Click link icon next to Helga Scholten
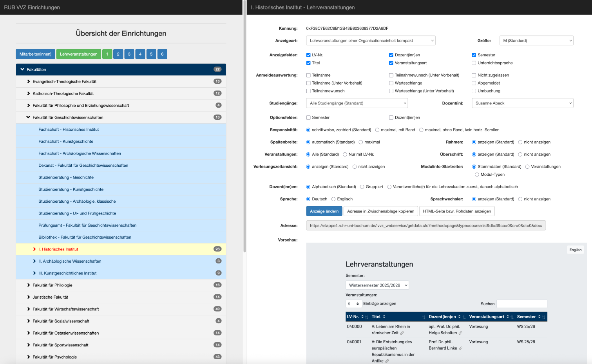 pyautogui.click(x=460, y=333)
